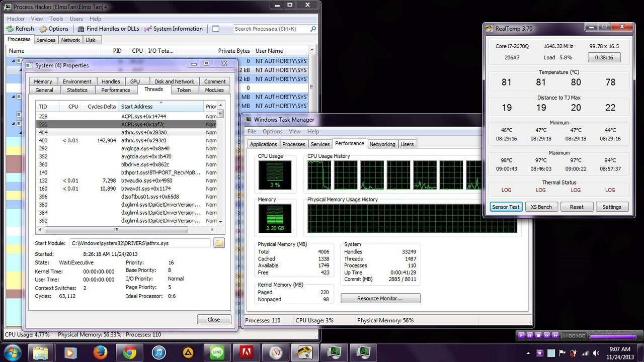Image resolution: width=644 pixels, height=362 pixels.
Task: Select thread 132 btwaudio.sys+0x4950
Action: coord(127,180)
